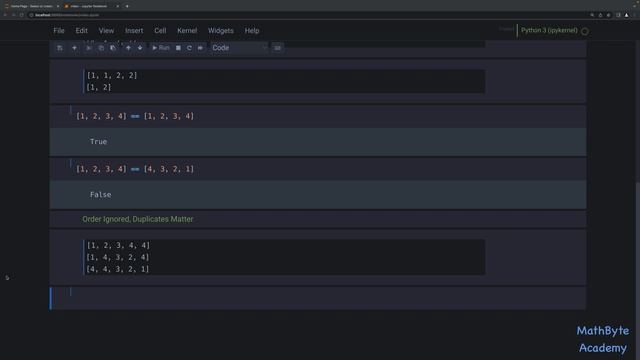Restart kernel and rerun all cells icon

200,48
